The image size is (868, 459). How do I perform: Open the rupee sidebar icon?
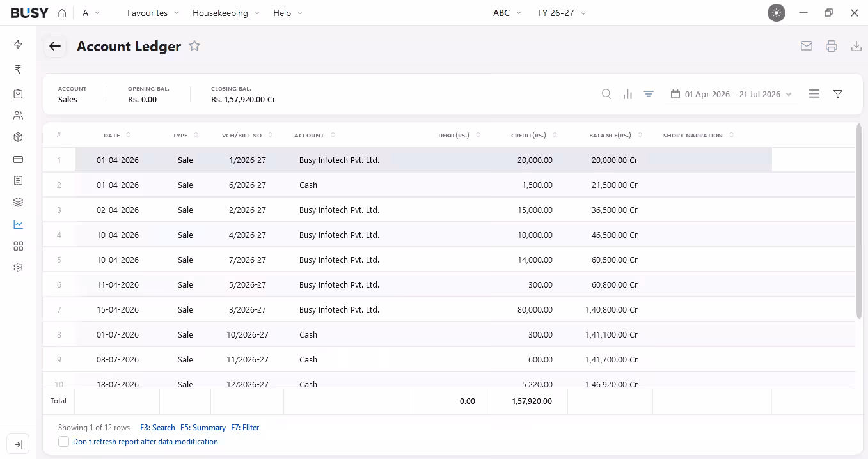[18, 69]
